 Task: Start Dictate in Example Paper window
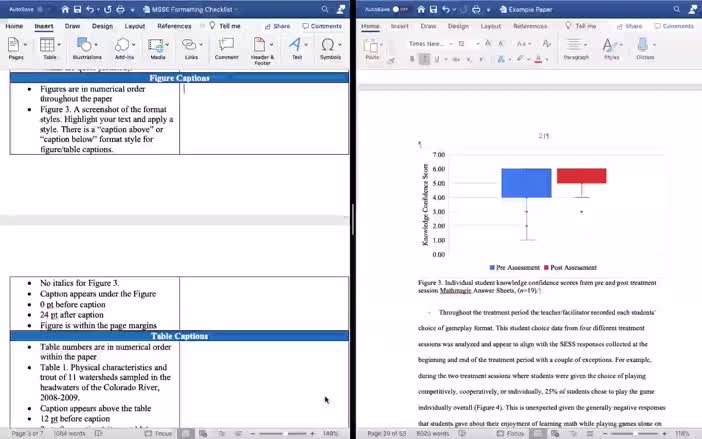point(645,47)
